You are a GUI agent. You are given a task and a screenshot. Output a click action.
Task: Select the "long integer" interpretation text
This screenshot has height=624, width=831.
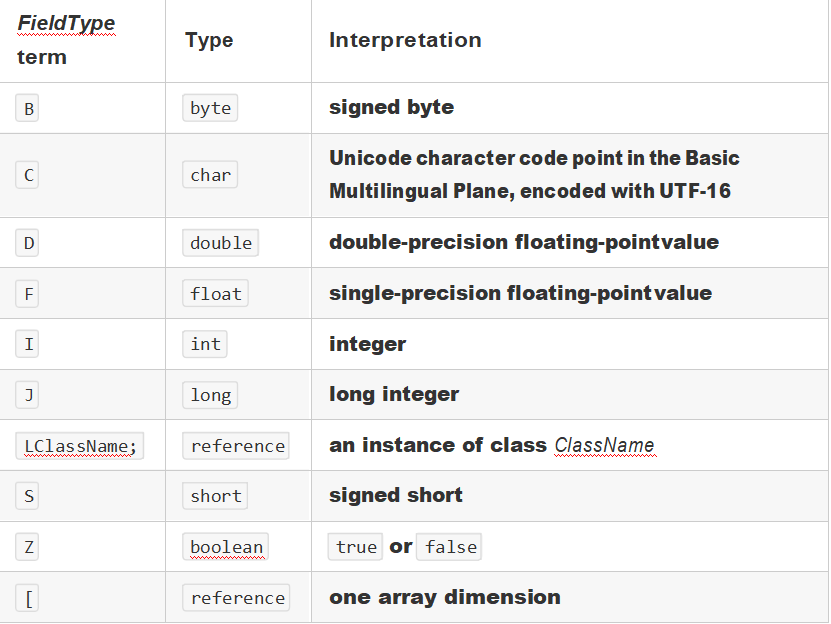tap(394, 394)
